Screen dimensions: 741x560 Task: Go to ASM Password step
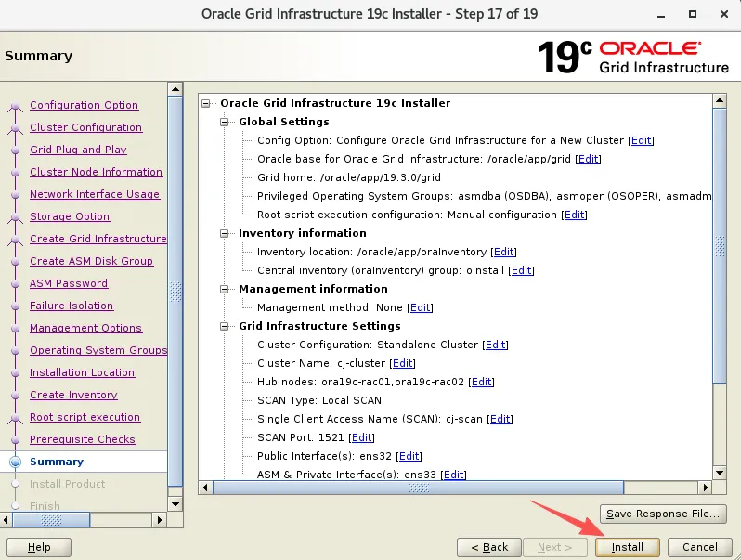click(69, 283)
